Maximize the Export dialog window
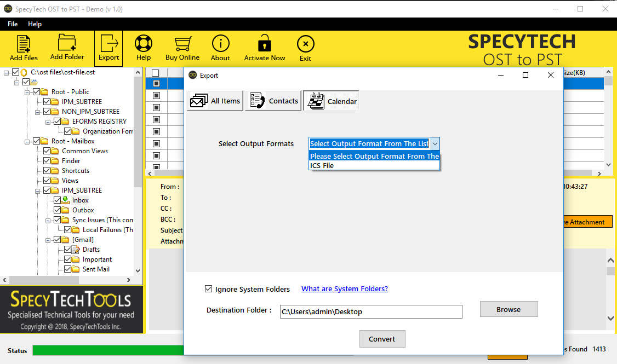This screenshot has height=364, width=617. coord(525,75)
